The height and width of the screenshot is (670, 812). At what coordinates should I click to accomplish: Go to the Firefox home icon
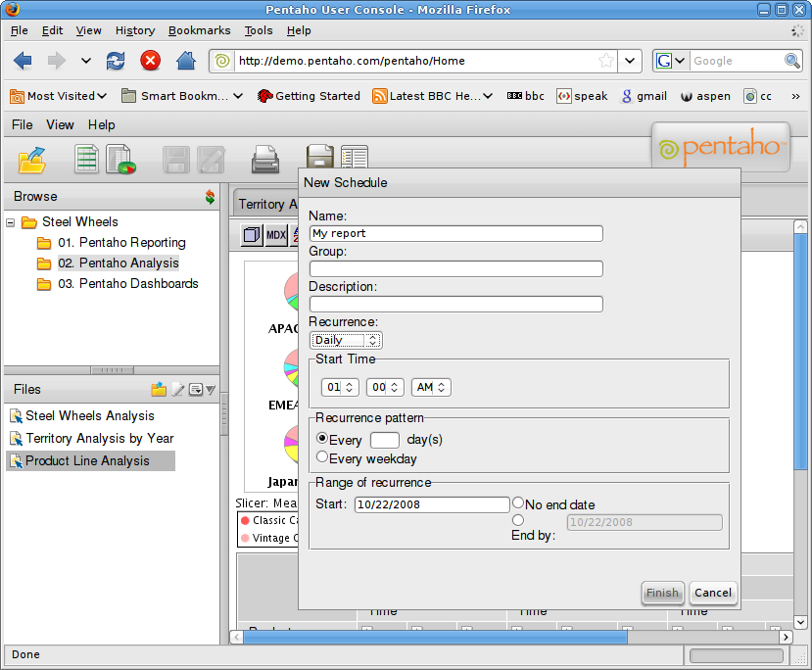click(x=185, y=61)
